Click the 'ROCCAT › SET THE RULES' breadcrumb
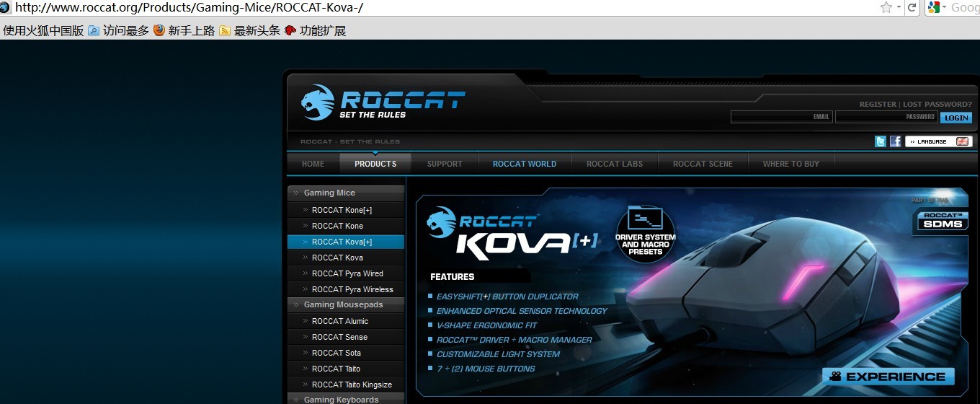 point(350,141)
